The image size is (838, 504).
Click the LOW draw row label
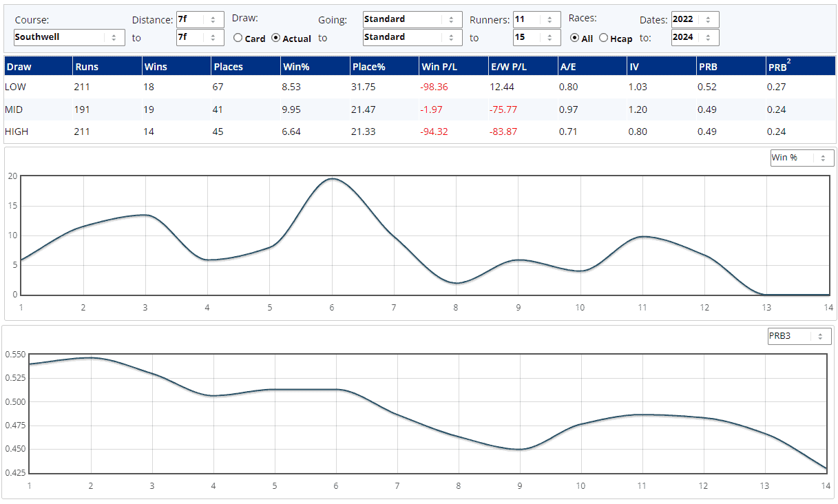(16, 87)
